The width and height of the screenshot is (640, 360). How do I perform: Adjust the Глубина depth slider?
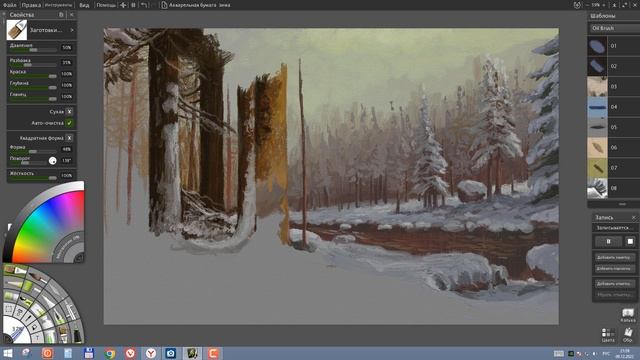33,87
